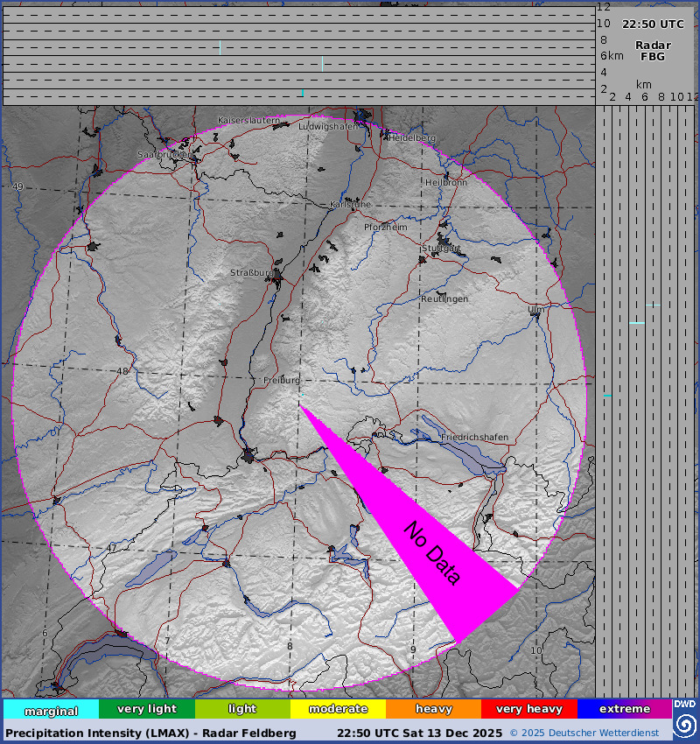Click the Karlsruhe city label

coord(350,204)
